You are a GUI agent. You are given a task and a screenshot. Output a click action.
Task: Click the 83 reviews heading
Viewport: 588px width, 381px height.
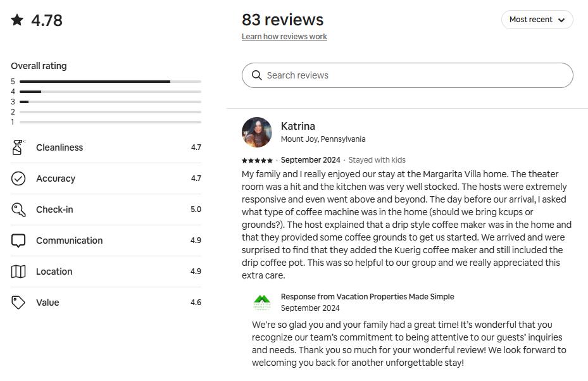[282, 20]
